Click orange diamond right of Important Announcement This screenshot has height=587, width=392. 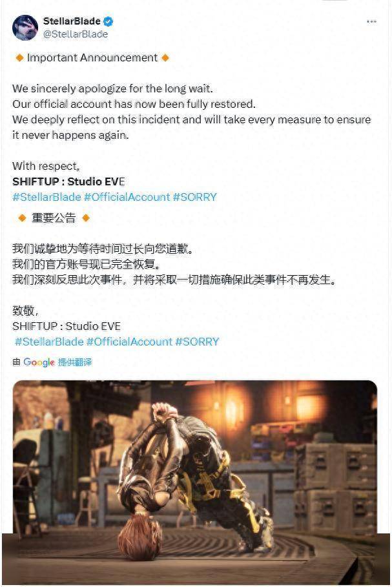(165, 58)
